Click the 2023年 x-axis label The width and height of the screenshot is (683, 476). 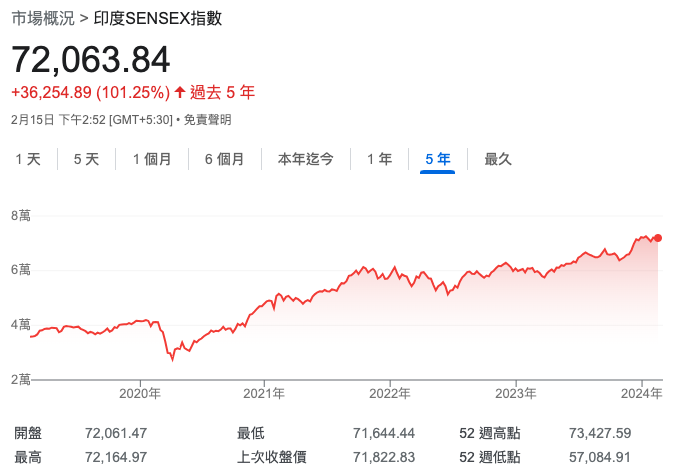(516, 394)
